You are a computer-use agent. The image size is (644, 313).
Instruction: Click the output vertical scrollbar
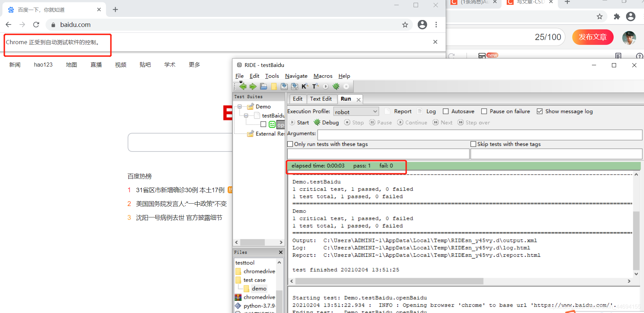636,241
